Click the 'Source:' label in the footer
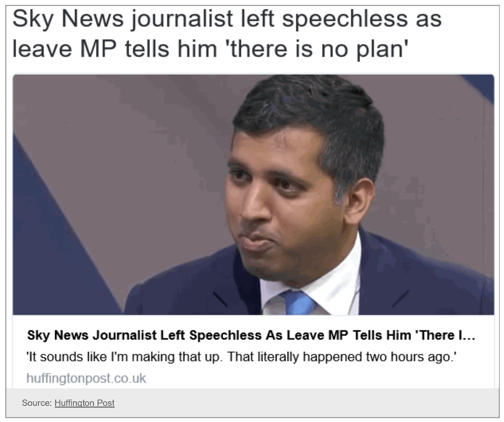Image resolution: width=504 pixels, height=422 pixels. pyautogui.click(x=37, y=403)
